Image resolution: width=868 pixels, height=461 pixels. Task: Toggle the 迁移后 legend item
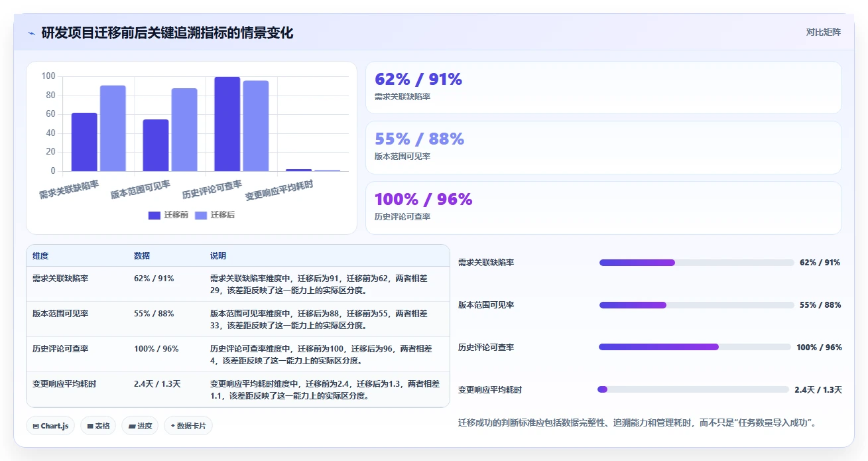point(215,215)
